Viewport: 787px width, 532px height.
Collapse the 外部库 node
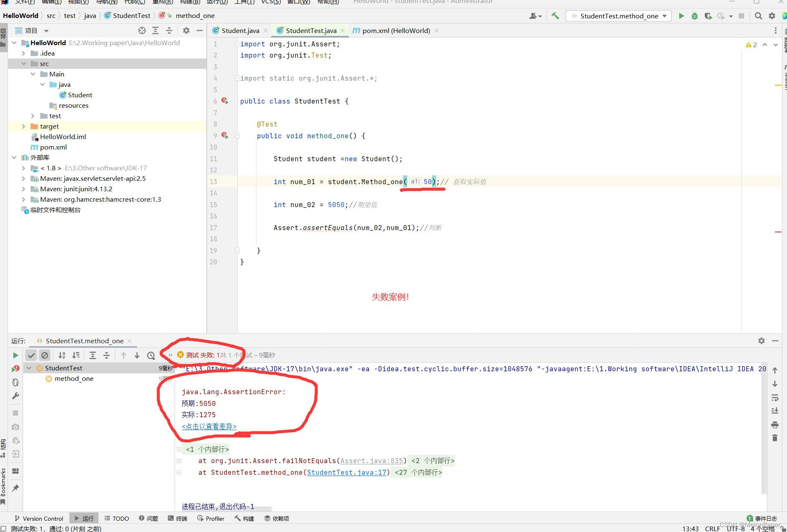pos(14,157)
